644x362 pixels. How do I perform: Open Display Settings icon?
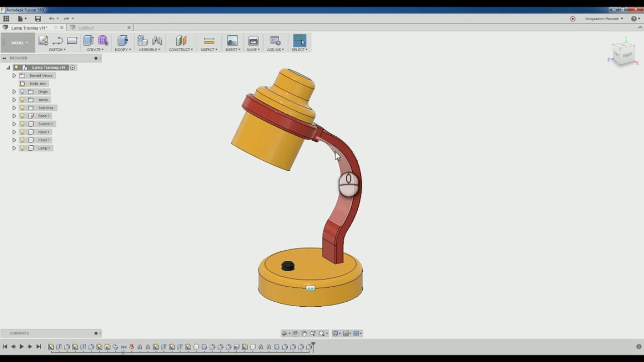336,333
